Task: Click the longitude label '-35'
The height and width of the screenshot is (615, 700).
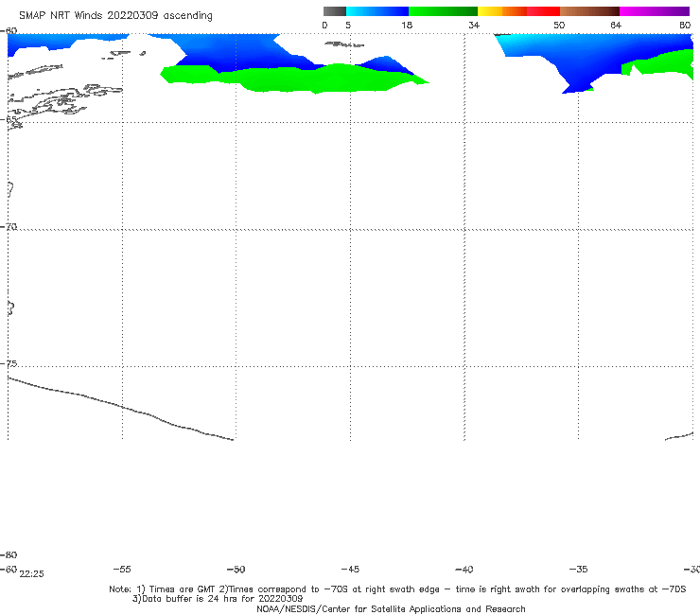Action: click(578, 569)
